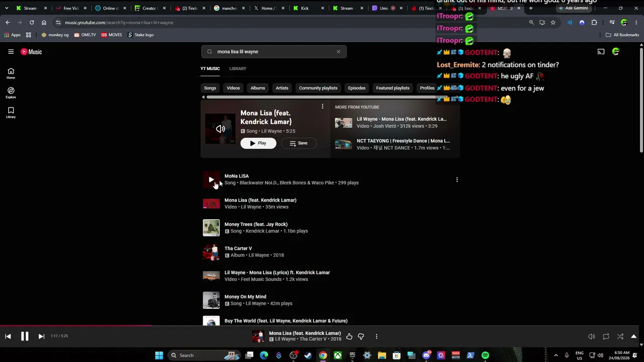Image resolution: width=644 pixels, height=362 pixels.
Task: Click the Cast to device icon
Action: [601, 52]
